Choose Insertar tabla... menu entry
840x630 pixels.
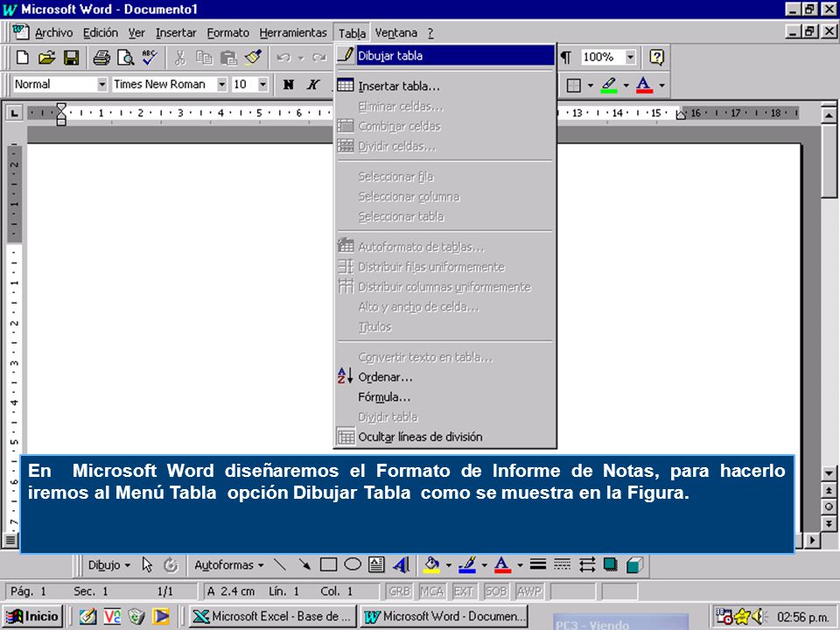445,86
